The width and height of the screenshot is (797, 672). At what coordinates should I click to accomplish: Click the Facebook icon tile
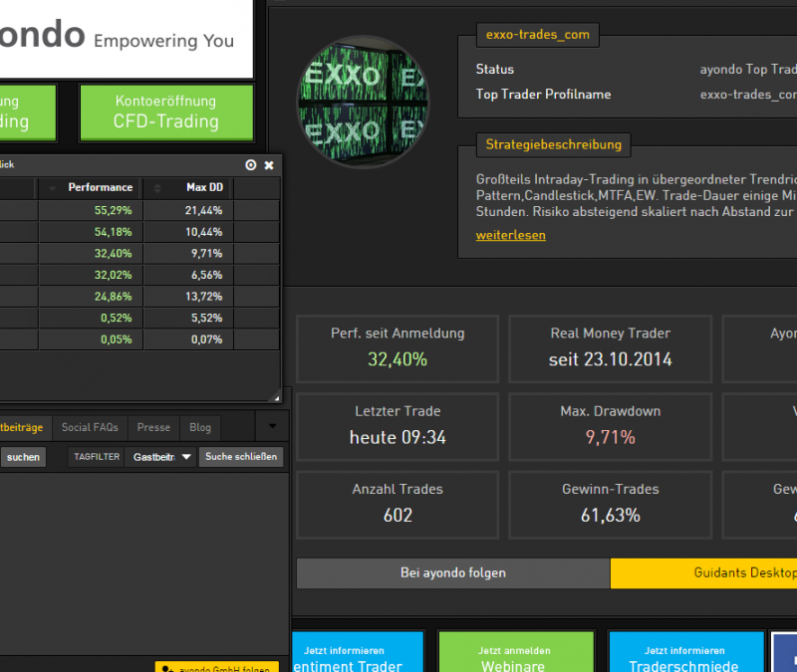pyautogui.click(x=785, y=651)
